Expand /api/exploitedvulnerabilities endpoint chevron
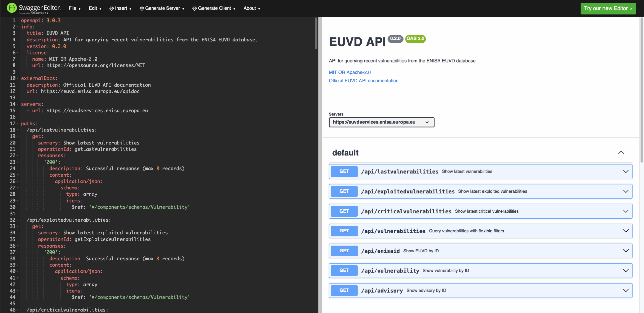The height and width of the screenshot is (313, 644). coord(626,191)
